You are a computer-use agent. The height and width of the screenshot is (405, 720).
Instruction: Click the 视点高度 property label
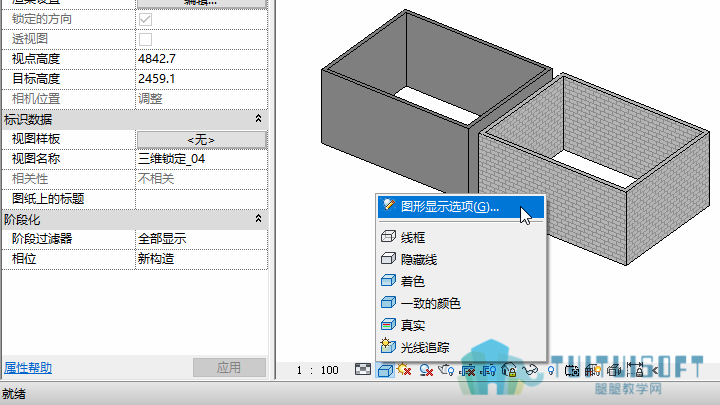pos(36,59)
